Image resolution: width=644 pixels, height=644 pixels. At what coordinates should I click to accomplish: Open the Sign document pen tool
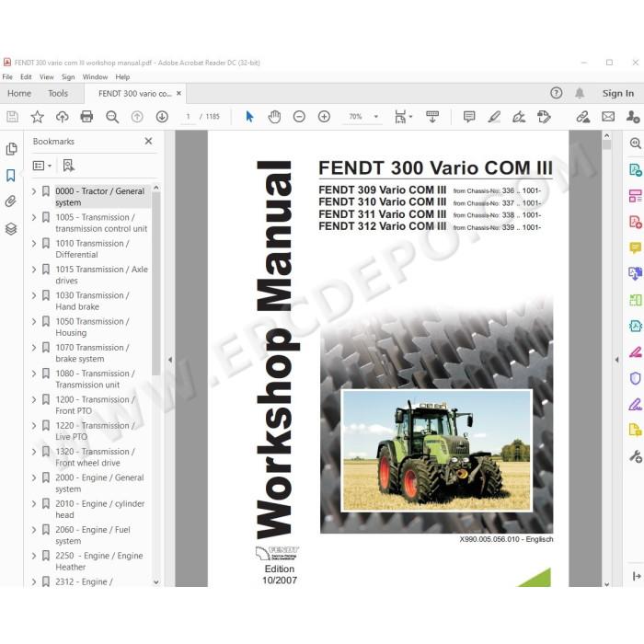(x=519, y=117)
